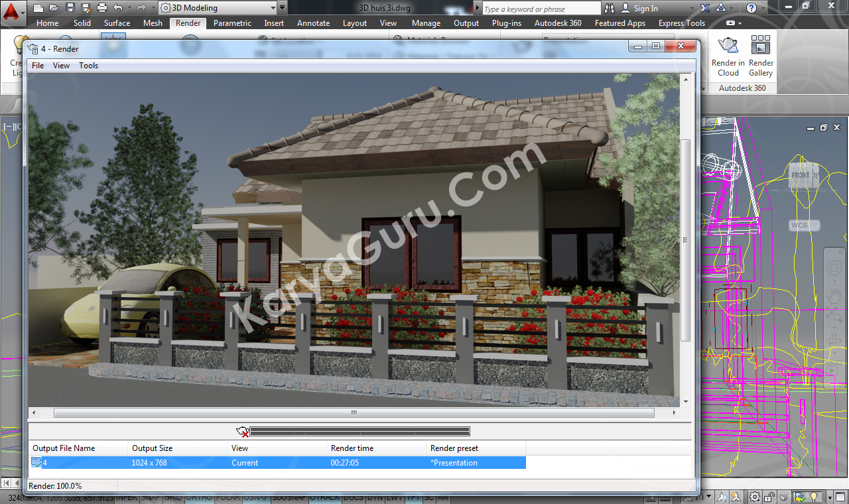Click the Autodesk Exchange X icon
The image size is (849, 504).
704,8
